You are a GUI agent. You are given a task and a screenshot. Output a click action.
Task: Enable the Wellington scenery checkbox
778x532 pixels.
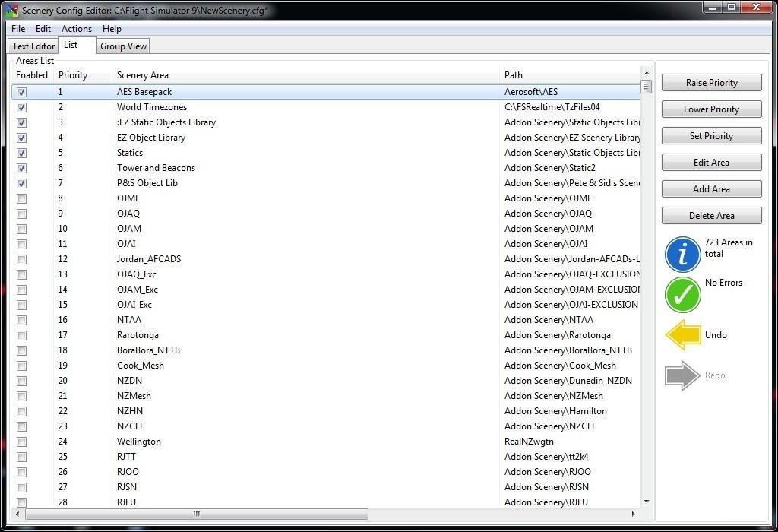point(21,442)
